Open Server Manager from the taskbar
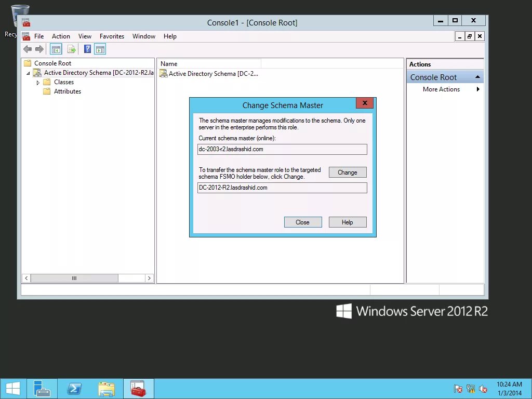532x399 pixels. pos(42,389)
